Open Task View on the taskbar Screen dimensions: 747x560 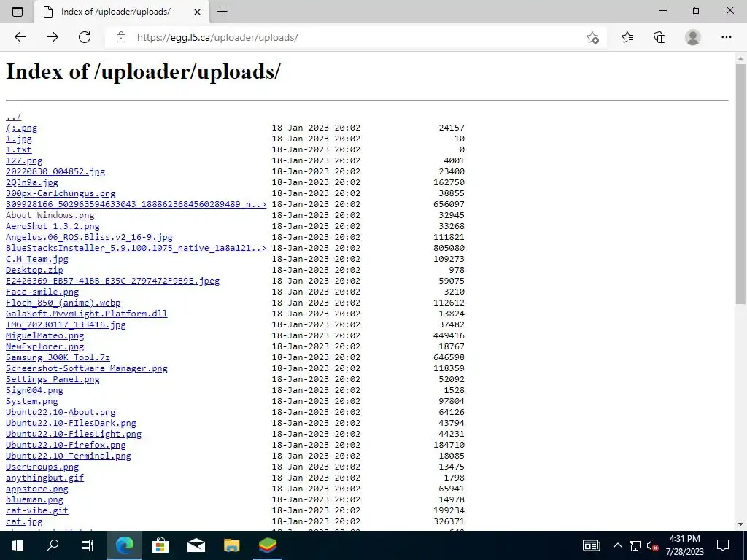88,545
